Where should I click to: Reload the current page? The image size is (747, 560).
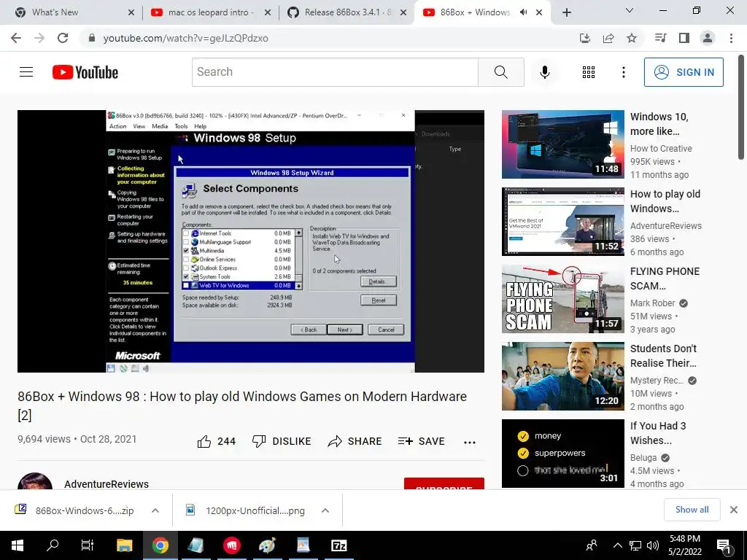coord(63,38)
